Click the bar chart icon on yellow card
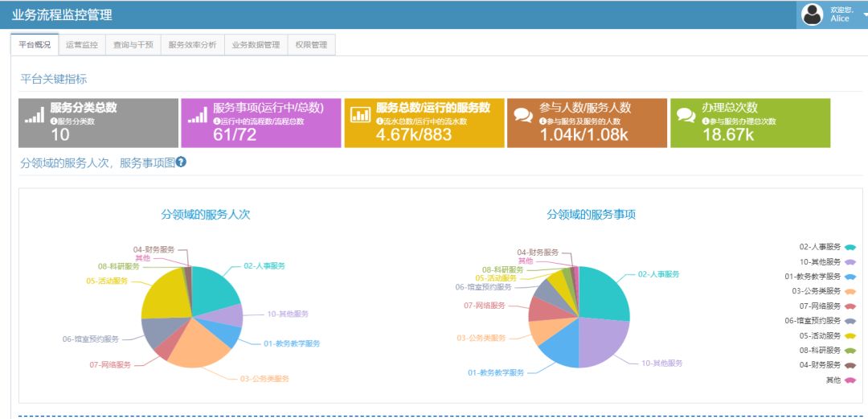The height and width of the screenshot is (419, 868). pos(360,114)
